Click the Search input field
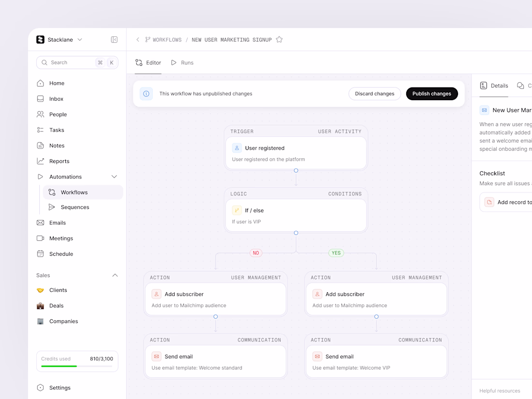 [x=77, y=62]
